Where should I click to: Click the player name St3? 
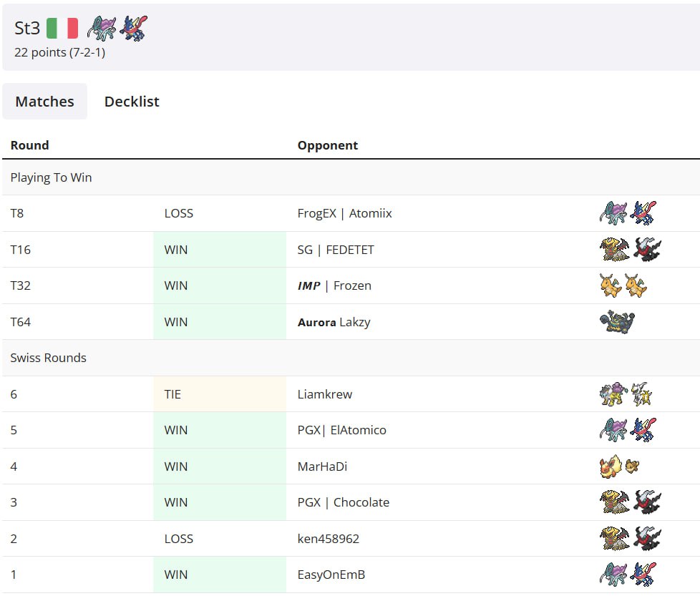tap(27, 28)
